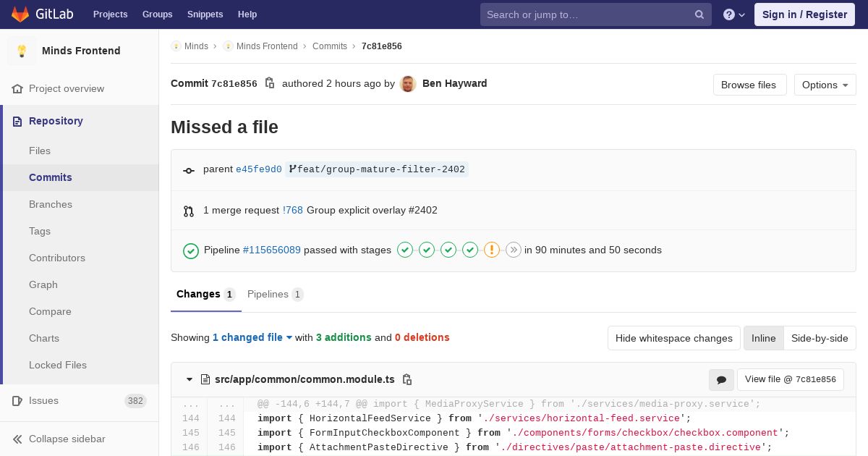
Task: Click View file @ 7c81e856 button
Action: 790,379
